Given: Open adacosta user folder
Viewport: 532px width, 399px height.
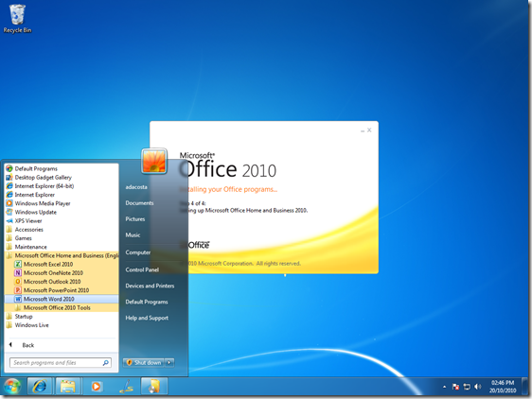Looking at the screenshot, I should 136,187.
